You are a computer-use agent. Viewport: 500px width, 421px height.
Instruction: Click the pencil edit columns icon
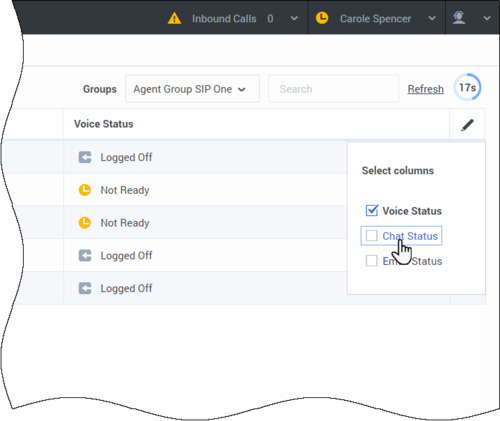(x=467, y=125)
